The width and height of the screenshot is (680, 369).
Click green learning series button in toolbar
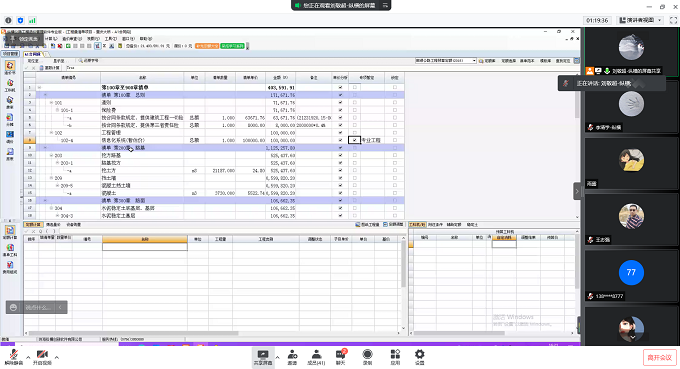point(233,46)
